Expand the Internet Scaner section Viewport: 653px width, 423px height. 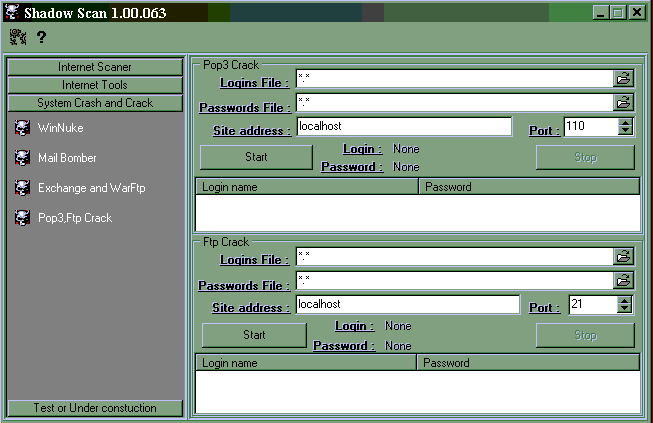pyautogui.click(x=95, y=67)
